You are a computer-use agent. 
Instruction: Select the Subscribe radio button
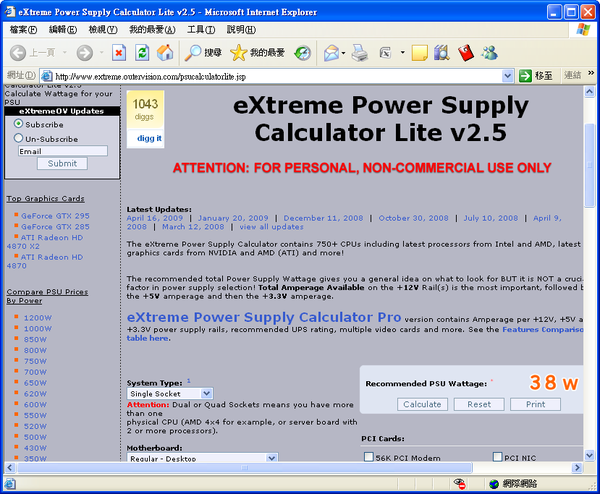[18, 124]
